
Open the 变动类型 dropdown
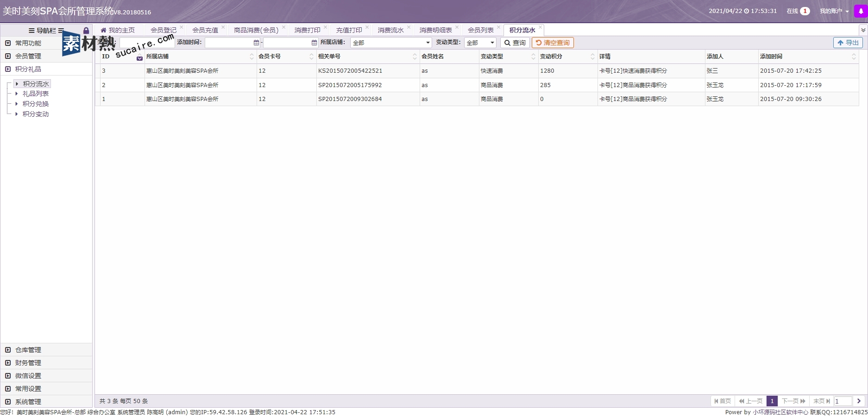click(x=480, y=43)
